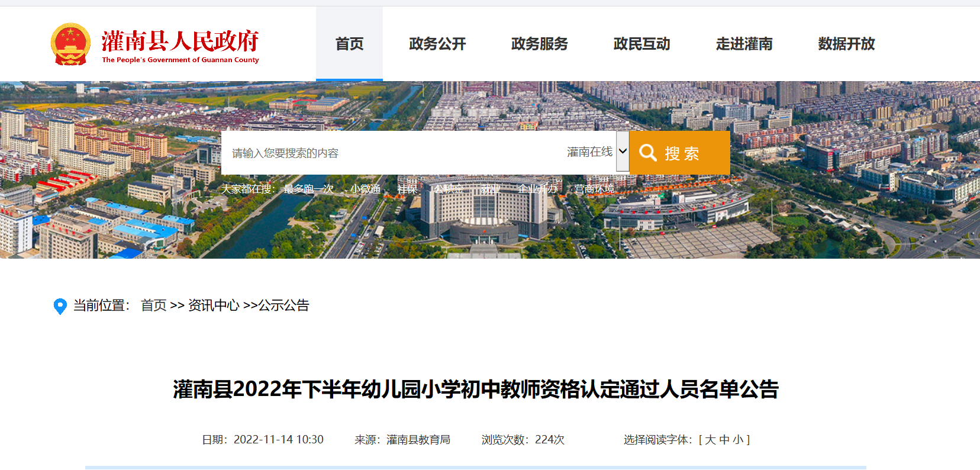The image size is (980, 470).
Task: Select the 小微通 hot search link
Action: (x=365, y=189)
